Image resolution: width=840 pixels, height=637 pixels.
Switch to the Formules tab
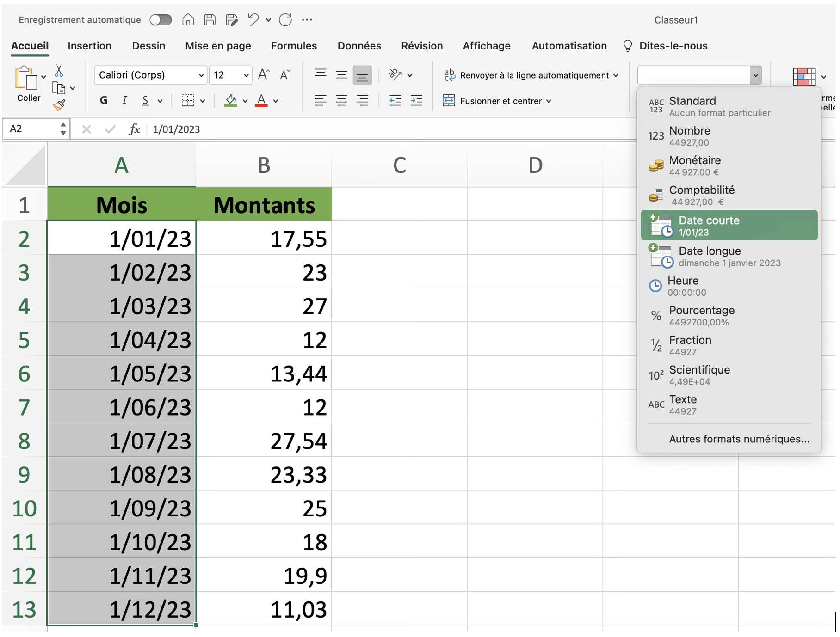tap(294, 46)
